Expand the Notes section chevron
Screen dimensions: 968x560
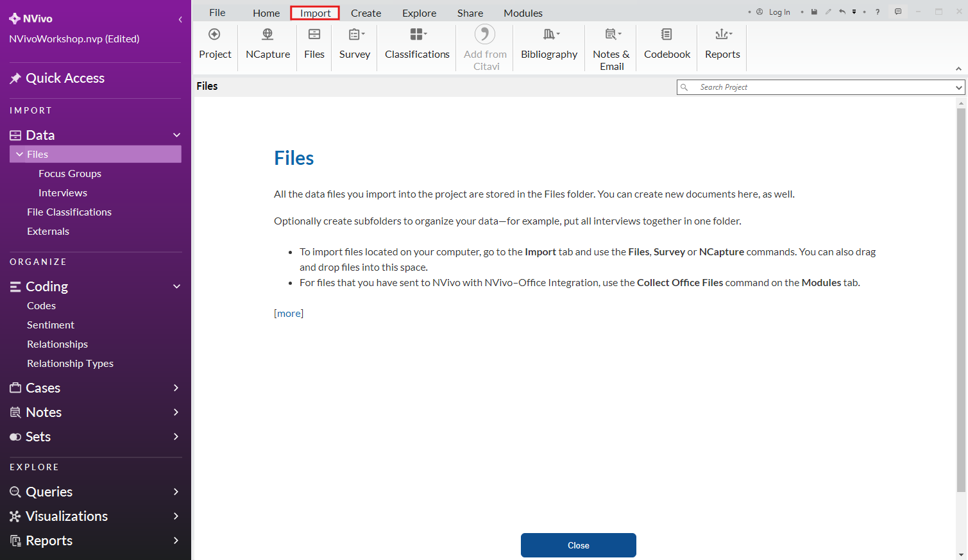176,412
